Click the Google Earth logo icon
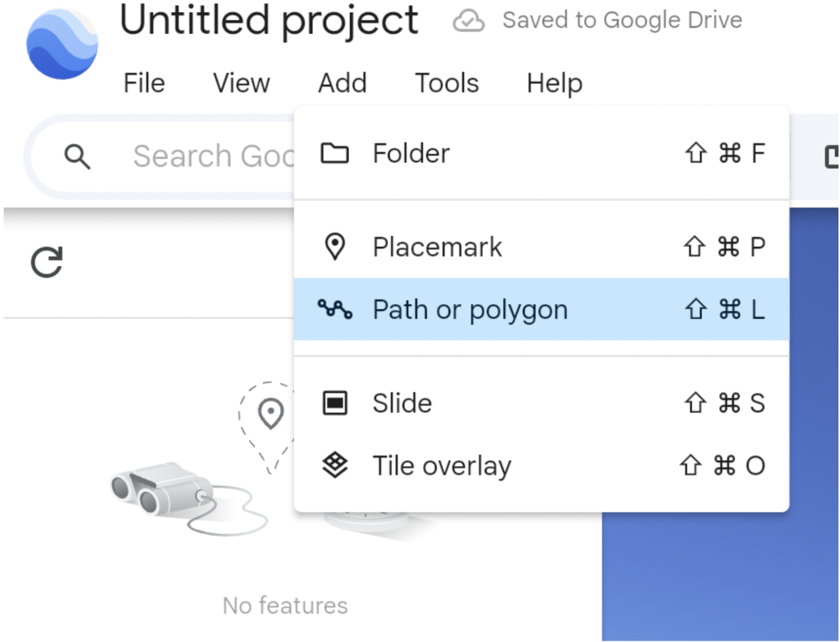 pyautogui.click(x=62, y=43)
